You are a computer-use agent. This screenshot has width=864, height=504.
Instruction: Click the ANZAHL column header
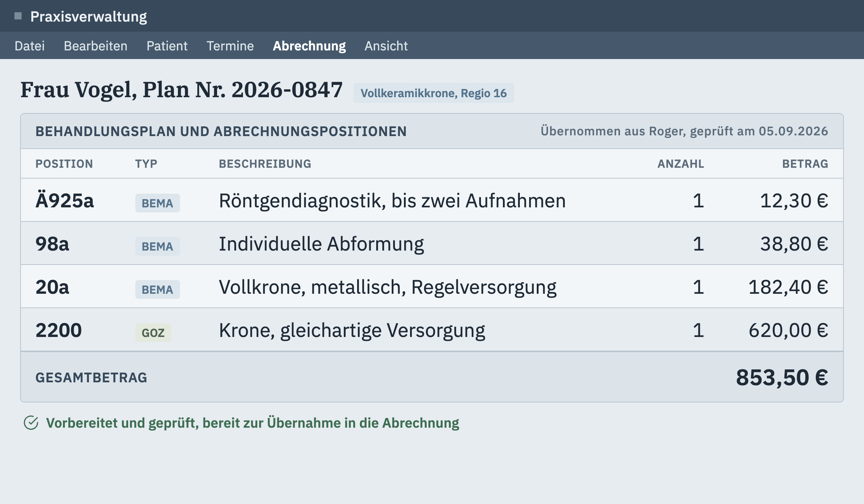point(681,164)
